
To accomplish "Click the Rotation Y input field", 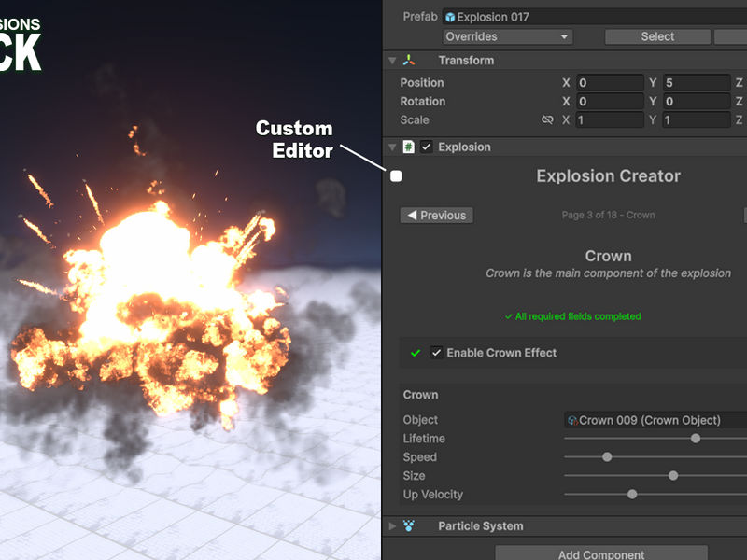I will [697, 101].
